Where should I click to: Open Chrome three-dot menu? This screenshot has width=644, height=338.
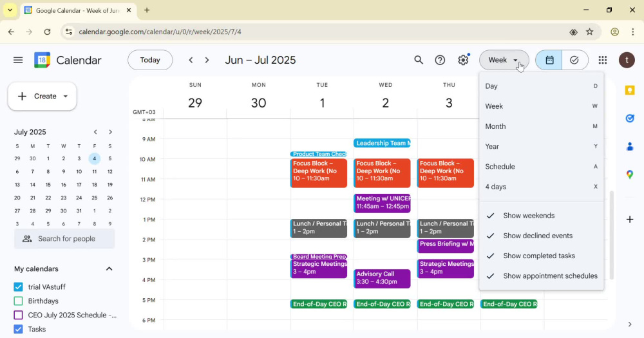(632, 32)
